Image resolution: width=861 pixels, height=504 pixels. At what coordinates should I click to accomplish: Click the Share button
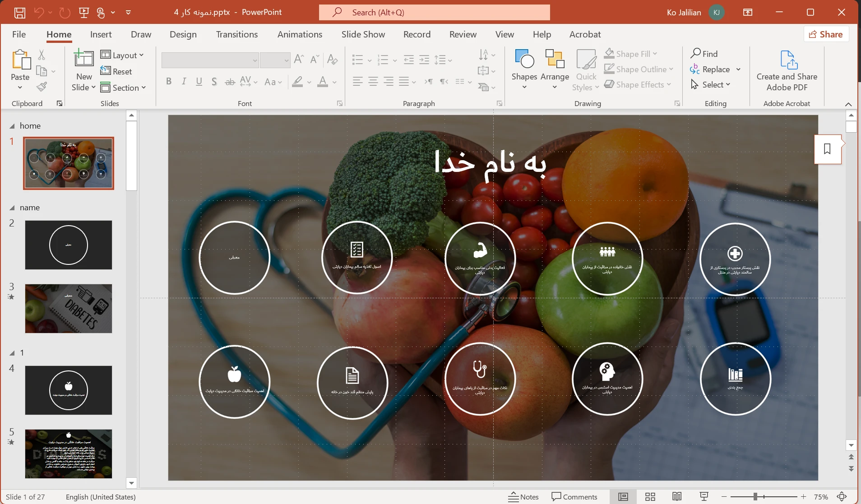tap(826, 34)
